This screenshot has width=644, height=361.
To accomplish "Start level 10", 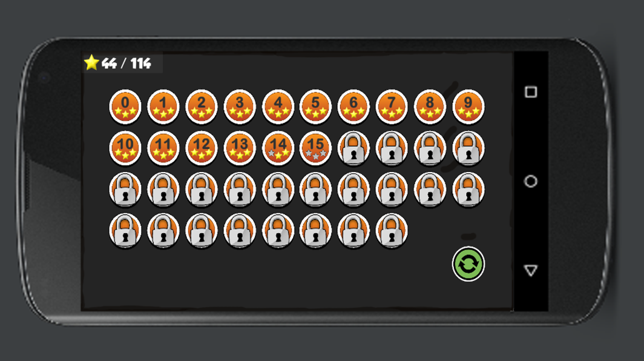I will coord(125,148).
